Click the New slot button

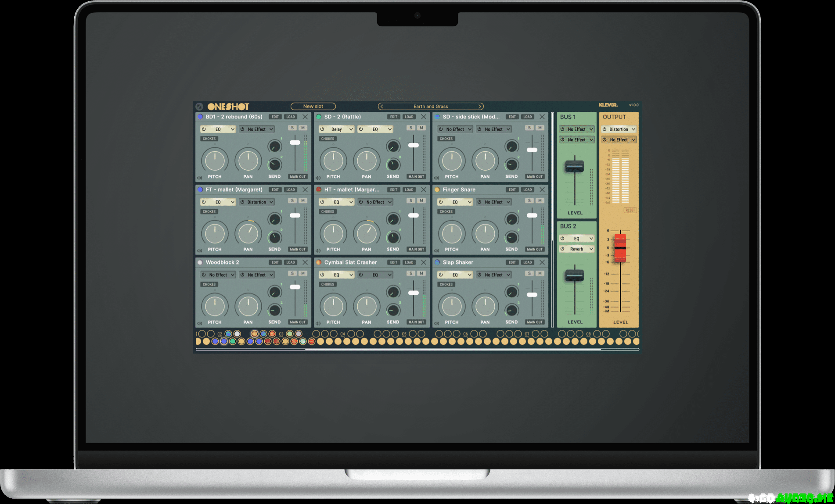(x=313, y=107)
